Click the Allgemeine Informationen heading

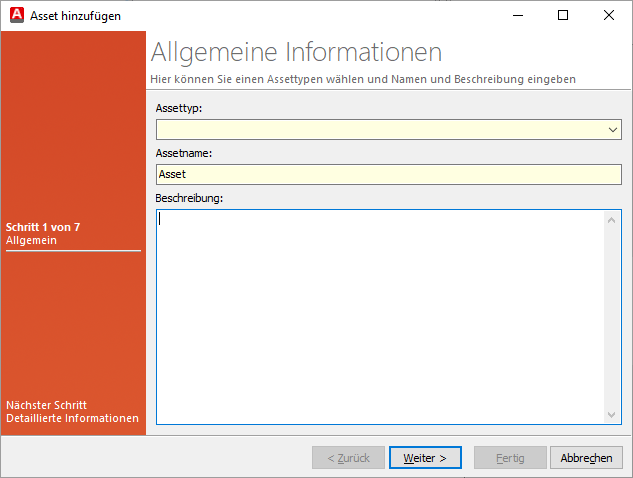pos(295,52)
